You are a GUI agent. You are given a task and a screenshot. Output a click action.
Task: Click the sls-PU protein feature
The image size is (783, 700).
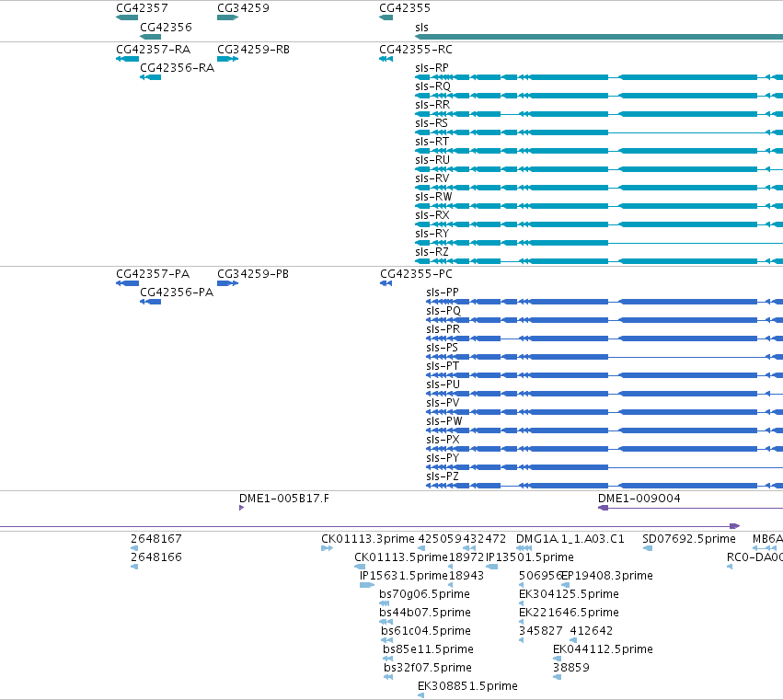pyautogui.click(x=605, y=394)
